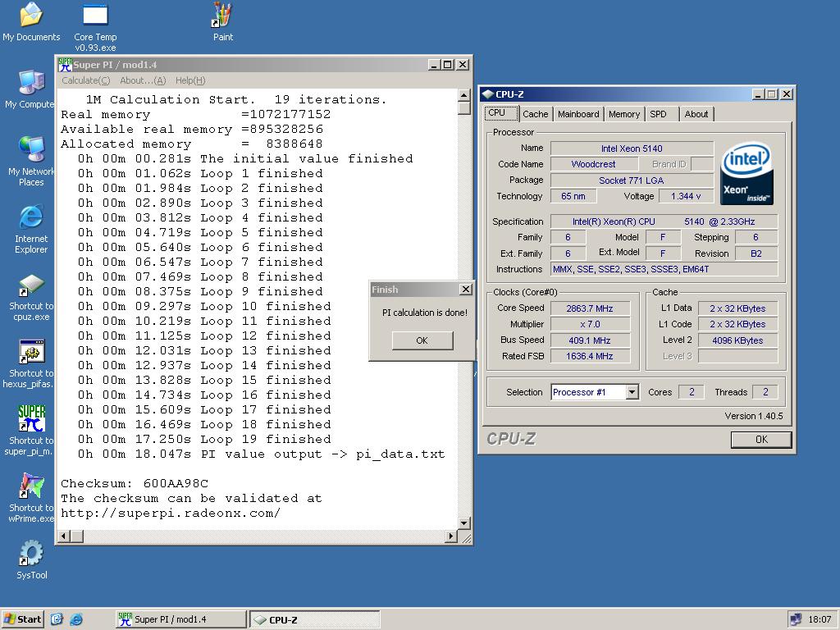Screen dimensions: 840x630
Task: Open the Calculate(C) menu in Super PI
Action: point(85,80)
